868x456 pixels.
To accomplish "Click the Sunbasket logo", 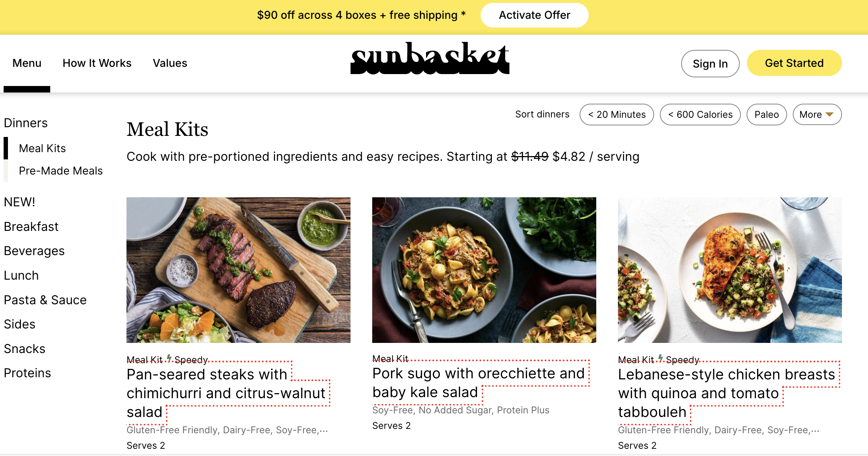I will coord(430,59).
